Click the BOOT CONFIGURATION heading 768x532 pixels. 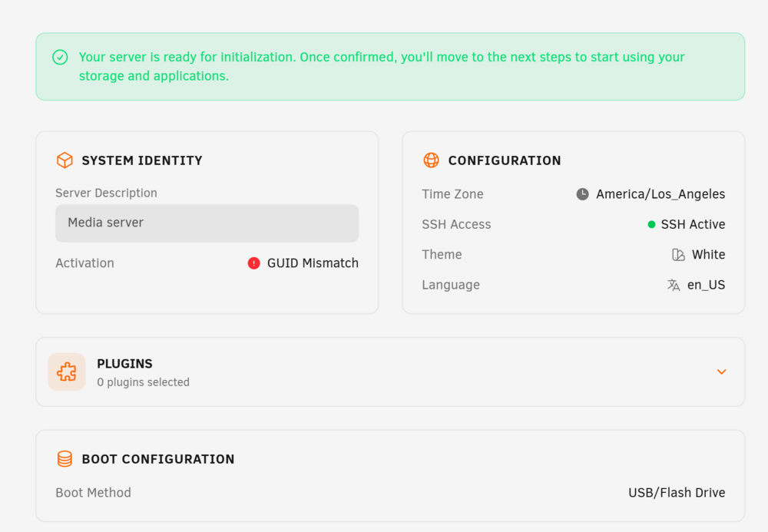pos(158,459)
